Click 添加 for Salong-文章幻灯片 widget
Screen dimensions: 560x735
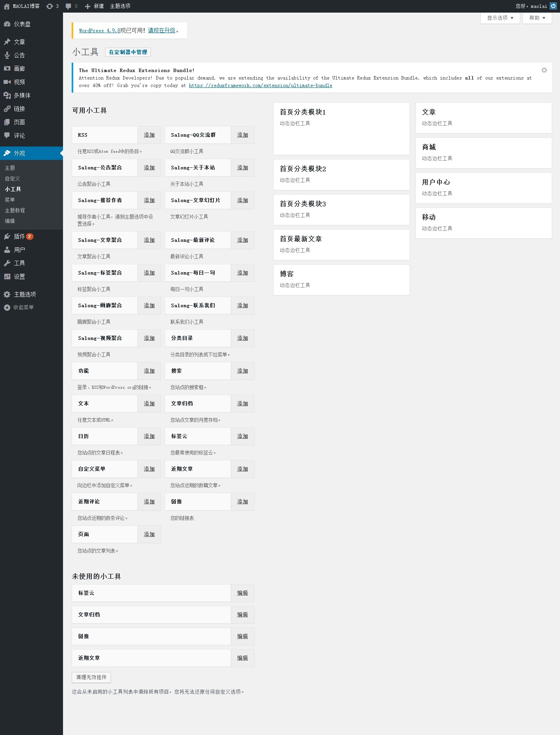tap(243, 200)
